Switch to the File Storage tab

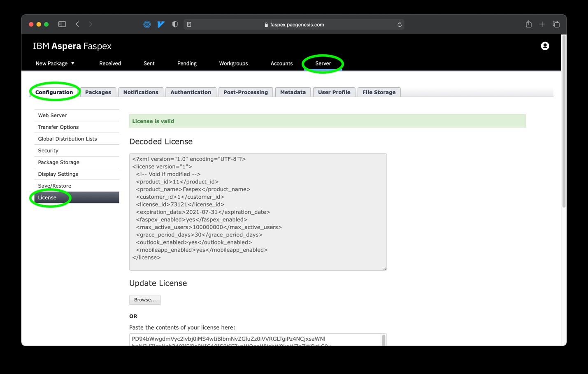click(379, 92)
